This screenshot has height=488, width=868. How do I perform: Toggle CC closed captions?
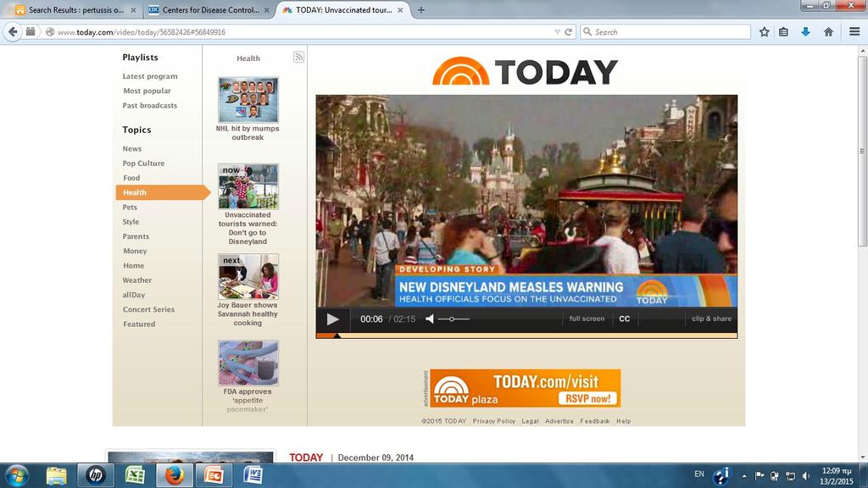[625, 319]
